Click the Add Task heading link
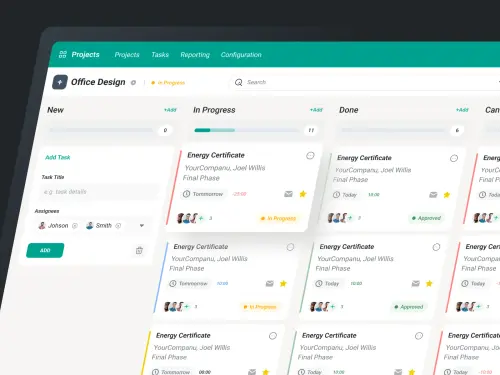The height and width of the screenshot is (375, 500). click(x=58, y=157)
